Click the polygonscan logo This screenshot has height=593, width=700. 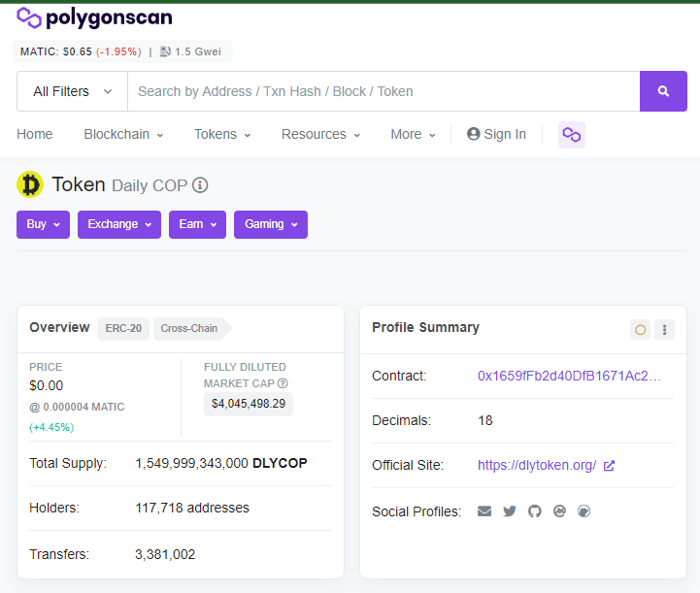click(94, 18)
